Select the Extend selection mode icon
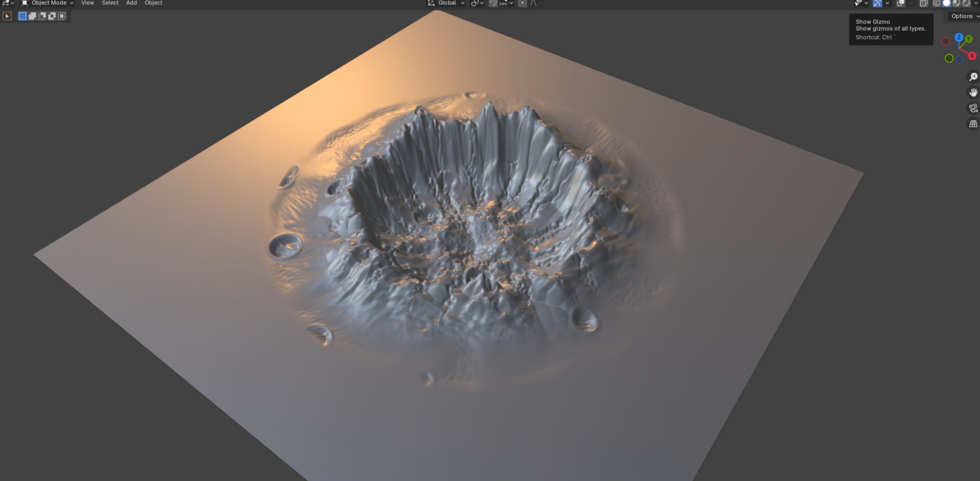The height and width of the screenshot is (481, 980). (x=32, y=16)
